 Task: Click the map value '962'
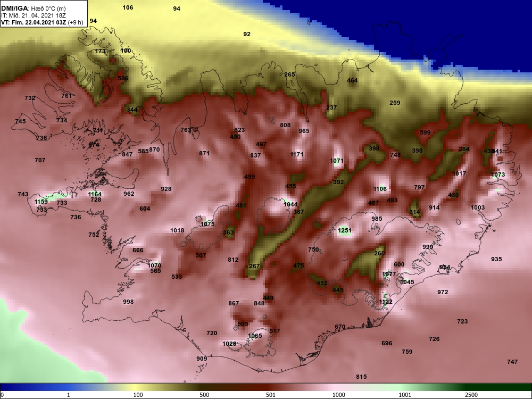point(129,194)
